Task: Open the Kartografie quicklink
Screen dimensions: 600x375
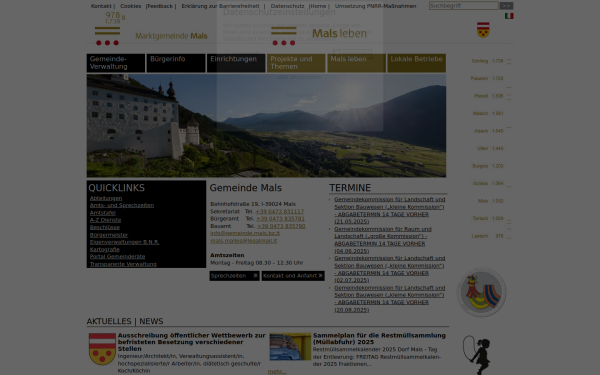Action: (105, 249)
